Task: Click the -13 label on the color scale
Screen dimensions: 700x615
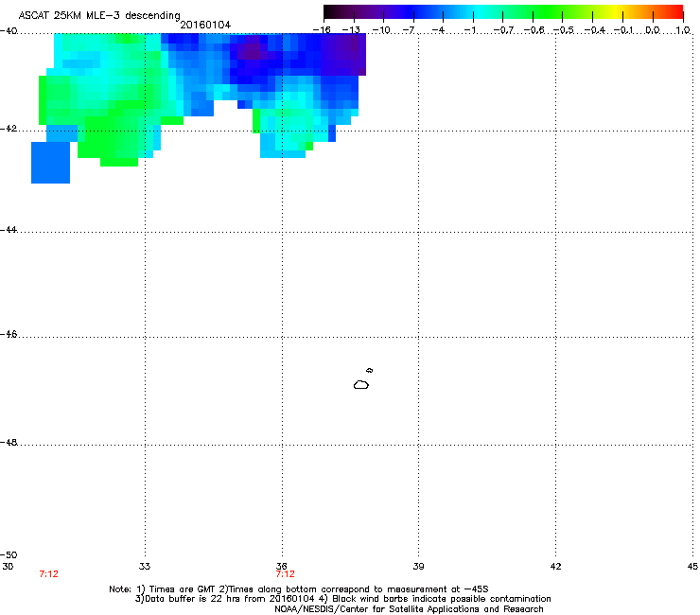Action: [x=351, y=30]
